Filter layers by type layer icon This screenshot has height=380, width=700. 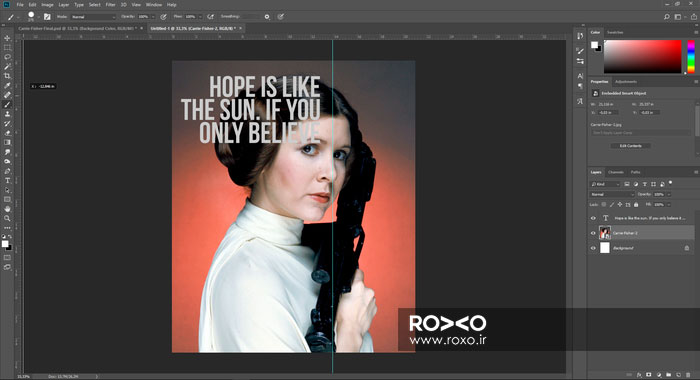(644, 184)
